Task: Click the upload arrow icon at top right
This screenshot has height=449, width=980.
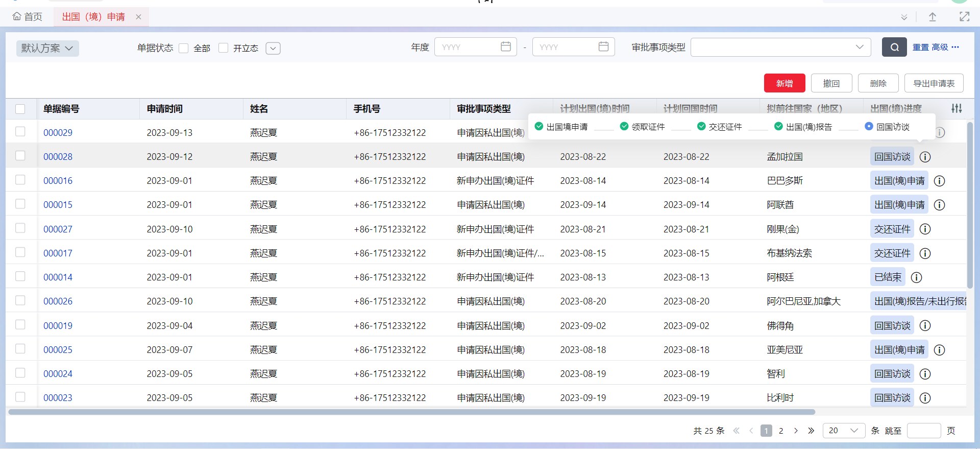Action: pos(933,17)
